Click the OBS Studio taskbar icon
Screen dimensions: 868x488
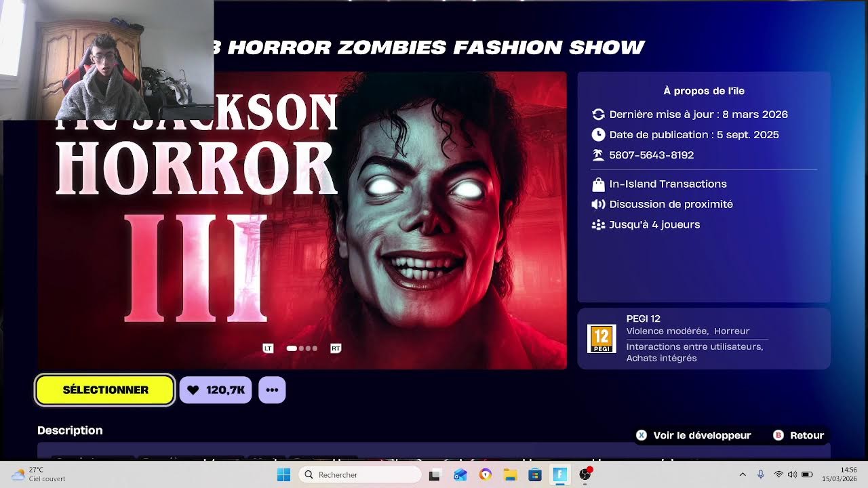tap(585, 474)
